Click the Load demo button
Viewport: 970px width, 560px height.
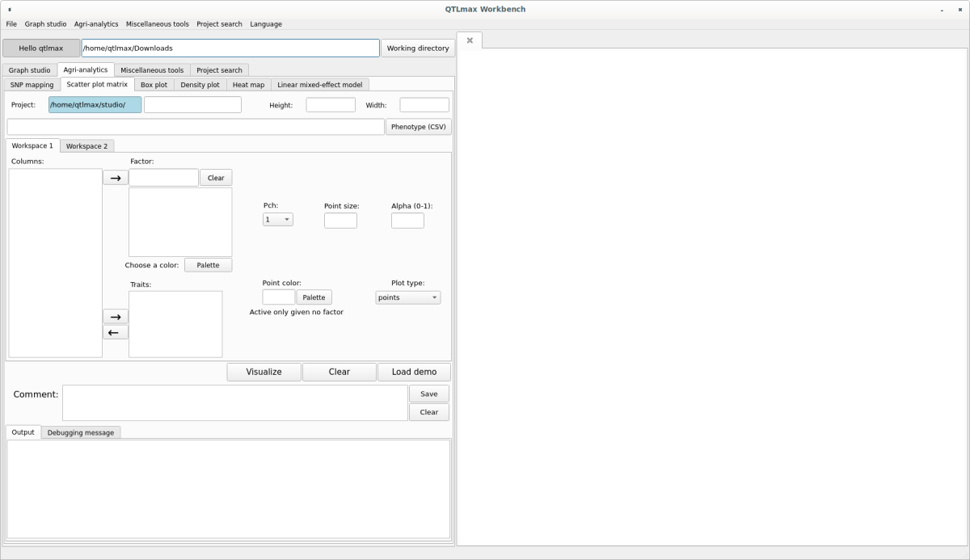[414, 372]
